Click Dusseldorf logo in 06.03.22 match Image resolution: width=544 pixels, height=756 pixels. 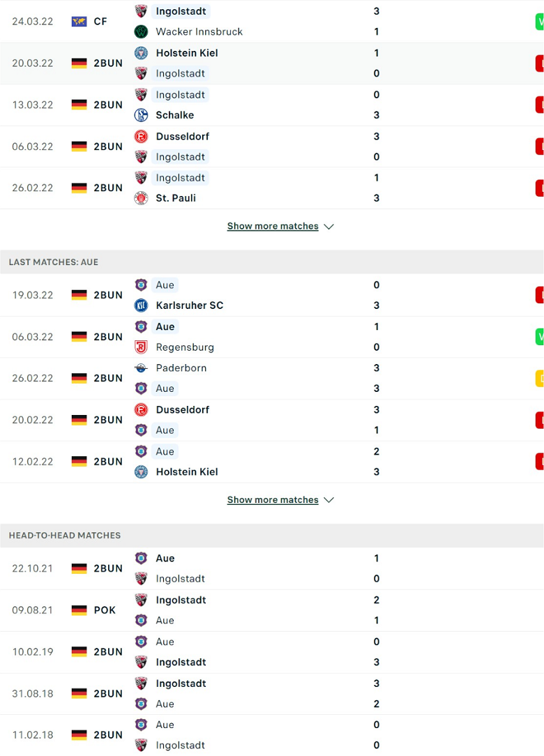pyautogui.click(x=141, y=137)
